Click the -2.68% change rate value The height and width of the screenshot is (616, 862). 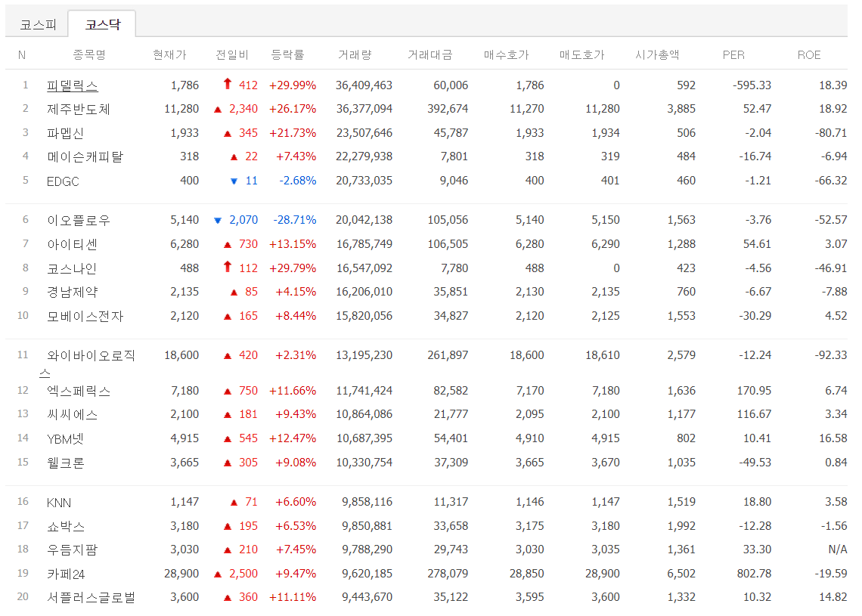coord(297,180)
